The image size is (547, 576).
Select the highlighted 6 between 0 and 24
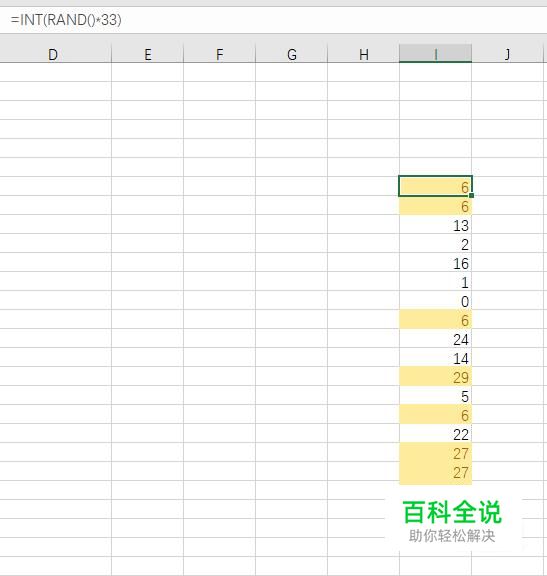435,320
